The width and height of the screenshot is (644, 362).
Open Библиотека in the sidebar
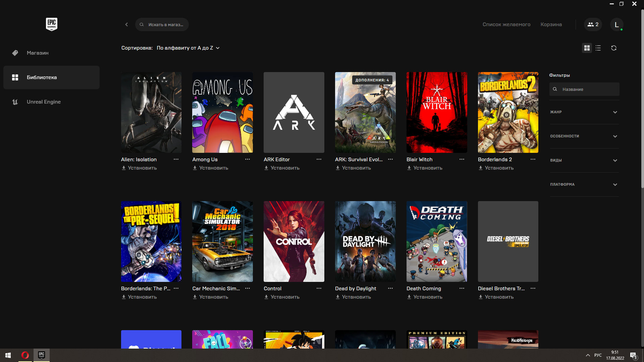pos(51,77)
